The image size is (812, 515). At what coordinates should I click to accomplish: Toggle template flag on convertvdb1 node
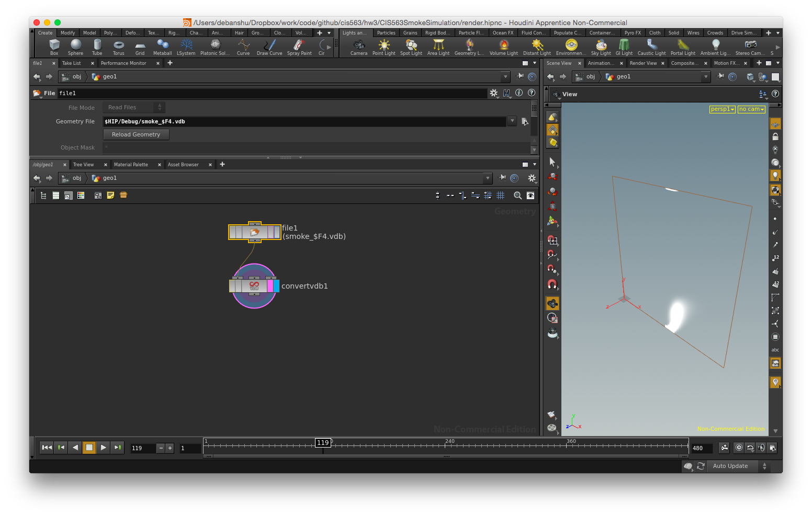[x=270, y=286]
